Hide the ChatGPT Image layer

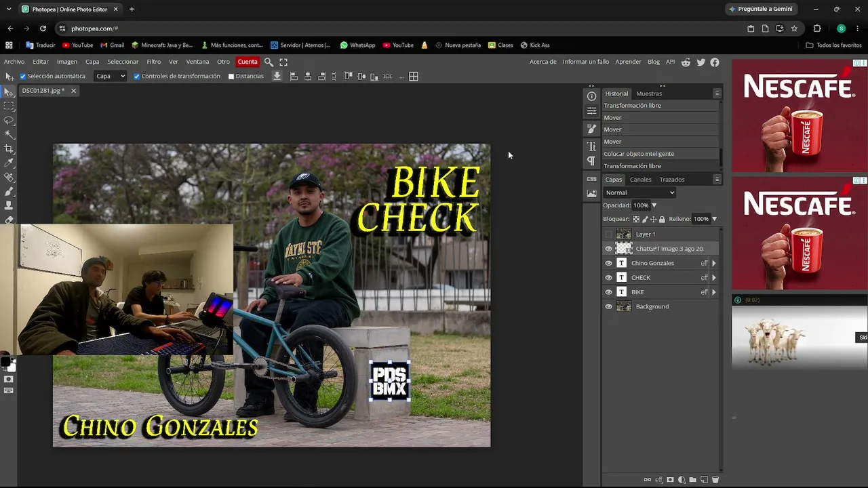click(608, 249)
